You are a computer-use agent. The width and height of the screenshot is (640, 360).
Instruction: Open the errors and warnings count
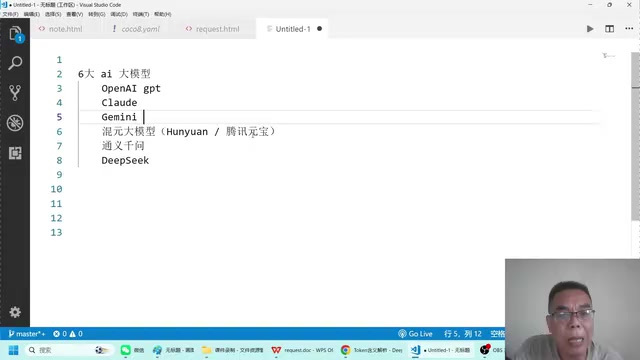(x=68, y=333)
